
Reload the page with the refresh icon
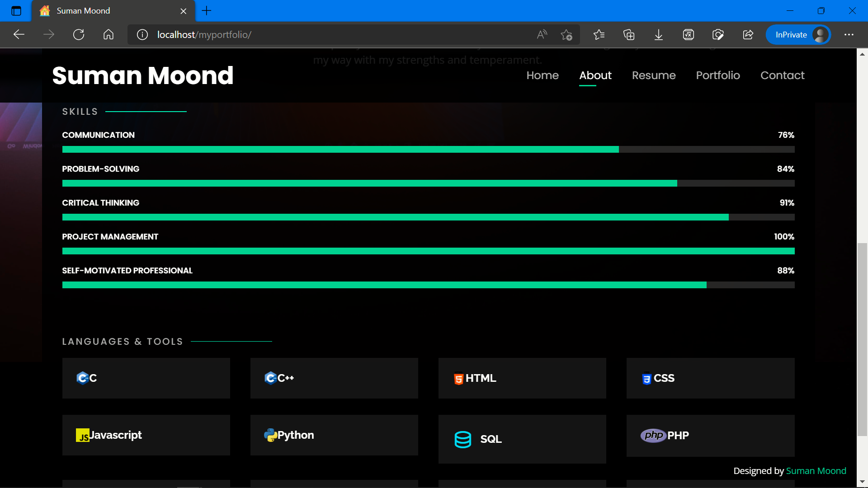(x=79, y=35)
